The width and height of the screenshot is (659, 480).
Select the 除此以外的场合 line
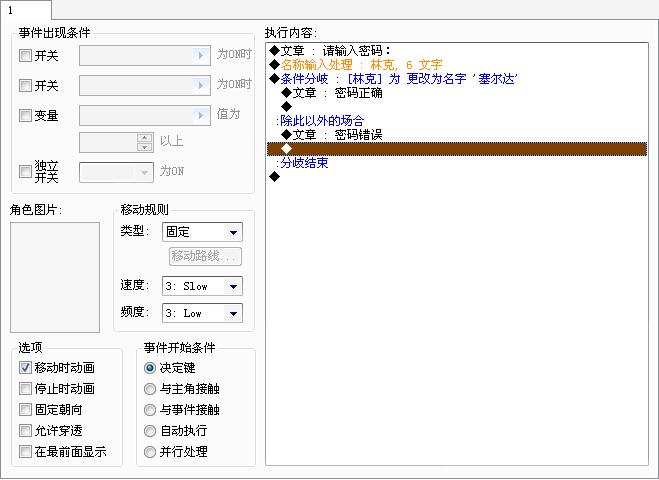[457, 121]
